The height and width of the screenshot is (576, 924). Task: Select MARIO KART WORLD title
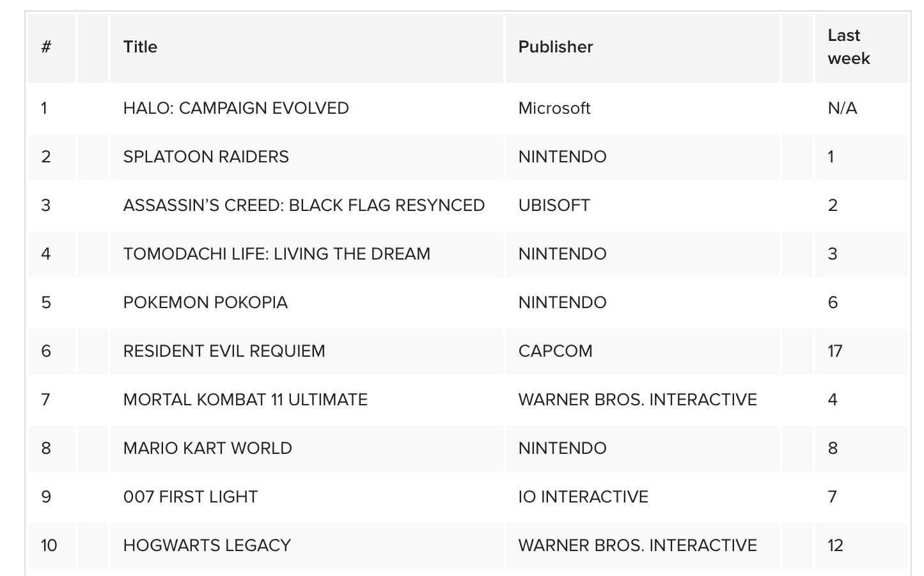point(207,448)
